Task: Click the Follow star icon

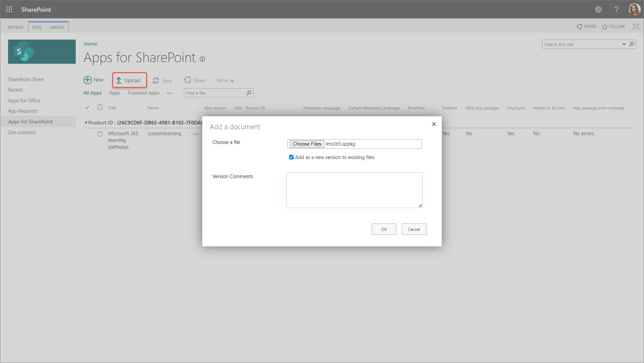Action: tap(604, 27)
